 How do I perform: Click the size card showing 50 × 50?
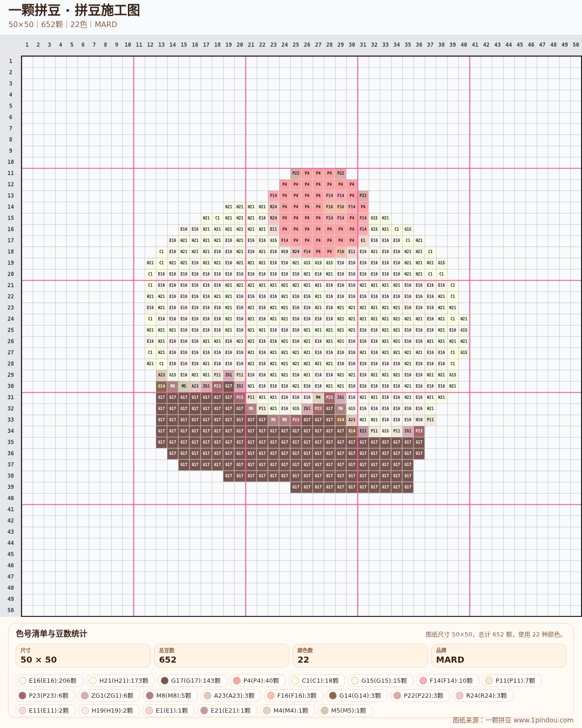coord(83,656)
